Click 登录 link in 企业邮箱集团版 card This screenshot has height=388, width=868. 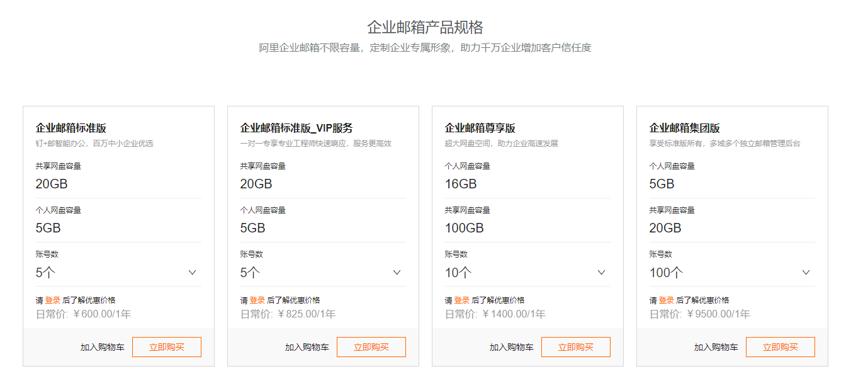(x=667, y=300)
